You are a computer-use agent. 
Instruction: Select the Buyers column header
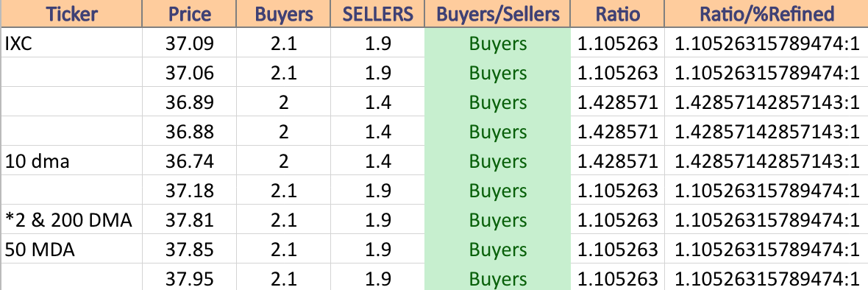tap(283, 13)
